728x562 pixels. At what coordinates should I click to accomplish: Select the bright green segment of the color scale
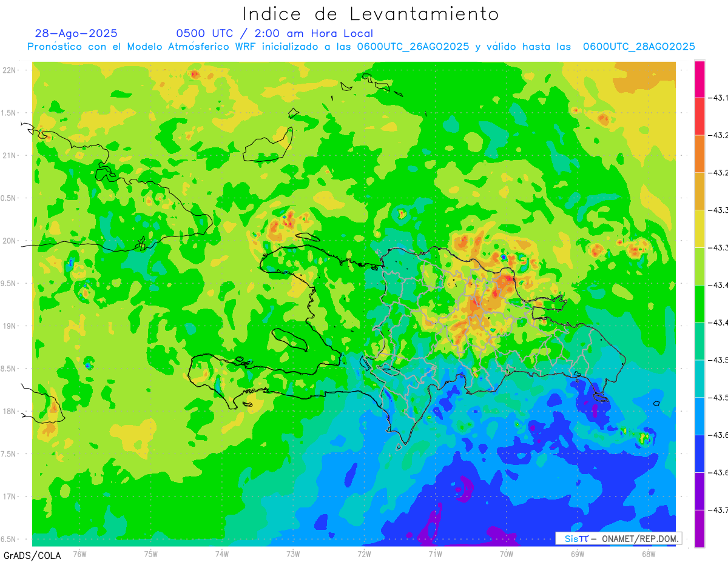coord(699,303)
